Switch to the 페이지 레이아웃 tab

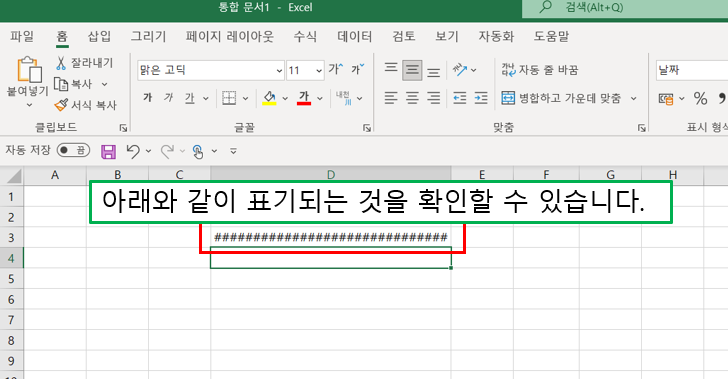point(229,36)
